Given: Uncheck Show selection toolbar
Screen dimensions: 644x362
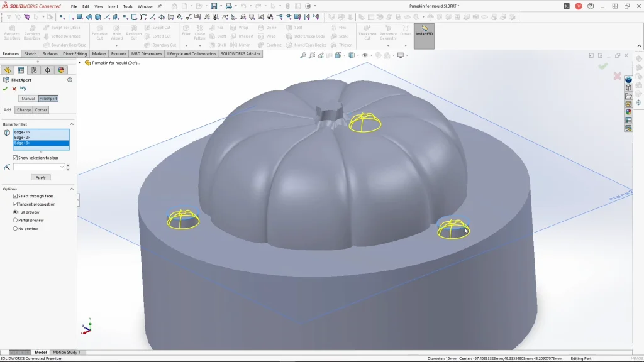Looking at the screenshot, I should coord(16,158).
